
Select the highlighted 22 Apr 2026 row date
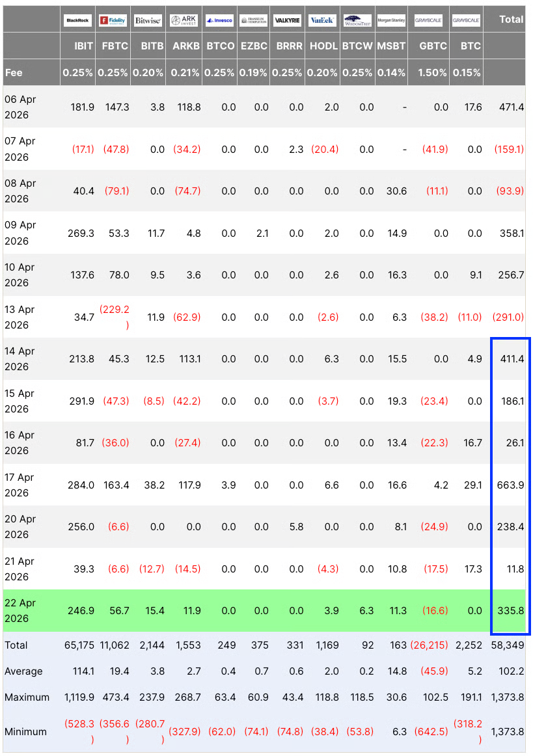point(21,610)
